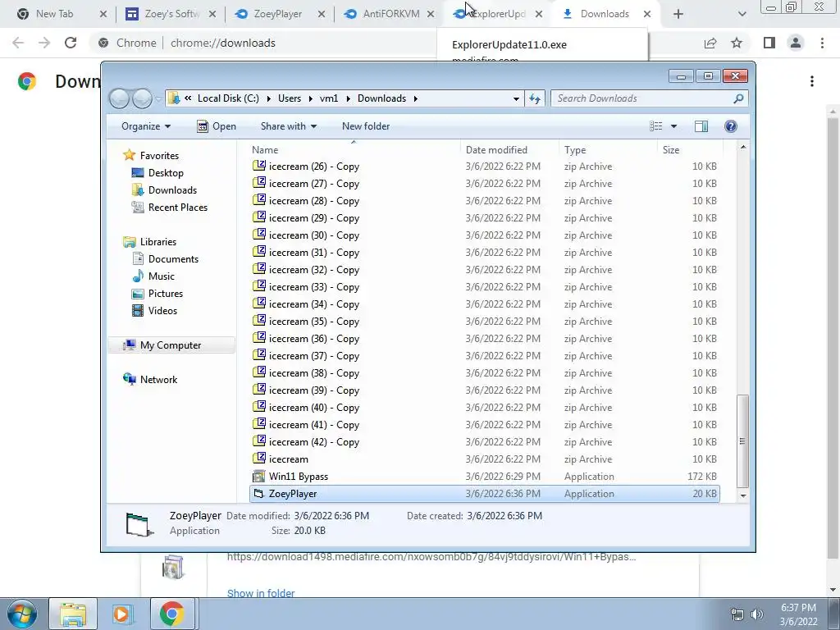Click the icecream (30) - Copy zip icon
This screenshot has width=840, height=630.
[259, 234]
